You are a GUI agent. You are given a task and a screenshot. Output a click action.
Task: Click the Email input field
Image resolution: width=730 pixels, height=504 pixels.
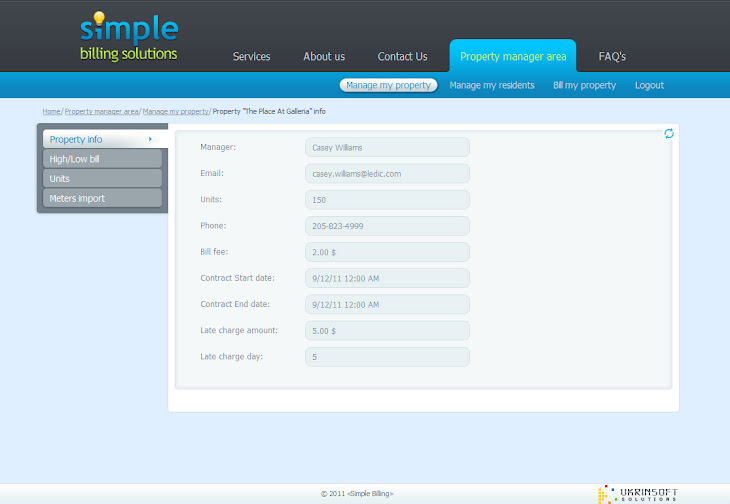coord(387,174)
